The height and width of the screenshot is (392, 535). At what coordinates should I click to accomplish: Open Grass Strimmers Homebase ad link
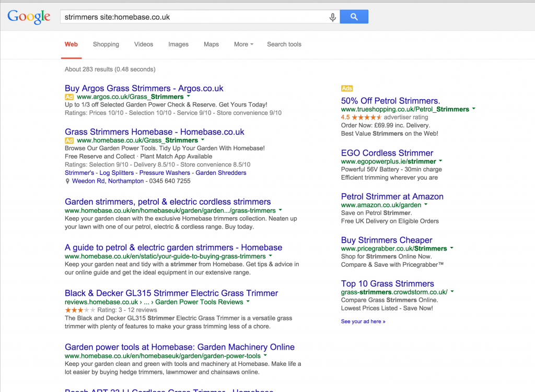[x=155, y=132]
